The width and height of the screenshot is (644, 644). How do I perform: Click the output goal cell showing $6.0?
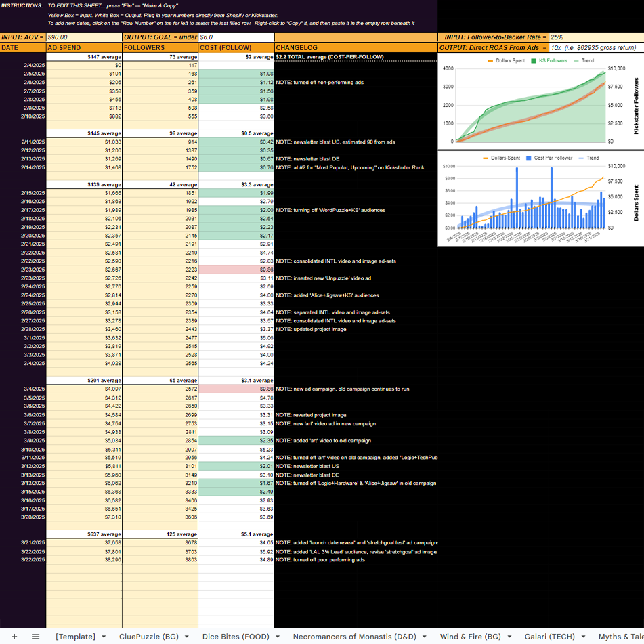click(x=236, y=37)
